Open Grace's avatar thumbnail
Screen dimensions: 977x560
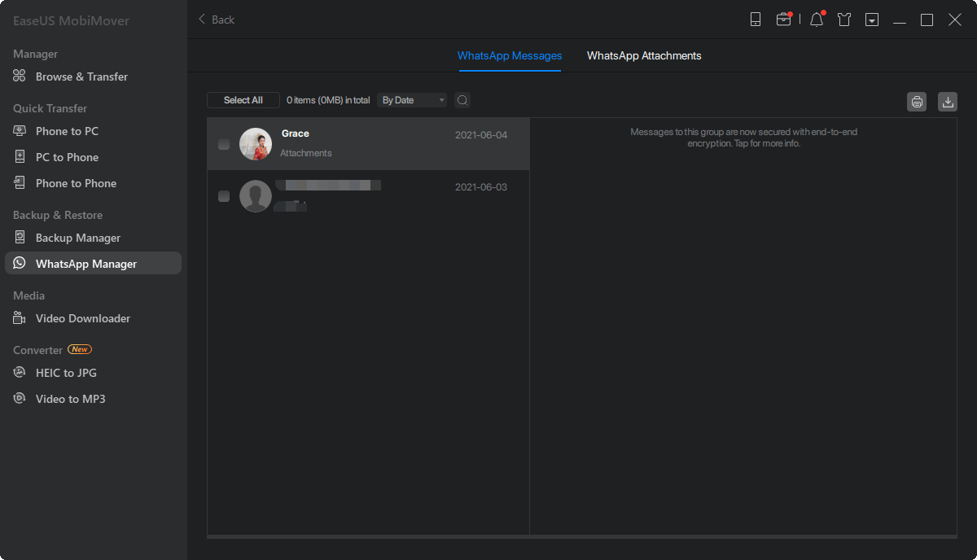pos(256,144)
